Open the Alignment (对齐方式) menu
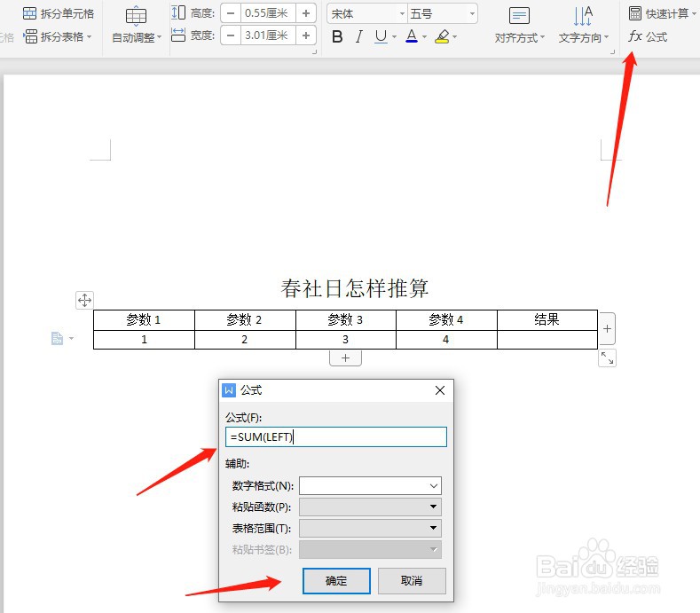 click(520, 26)
